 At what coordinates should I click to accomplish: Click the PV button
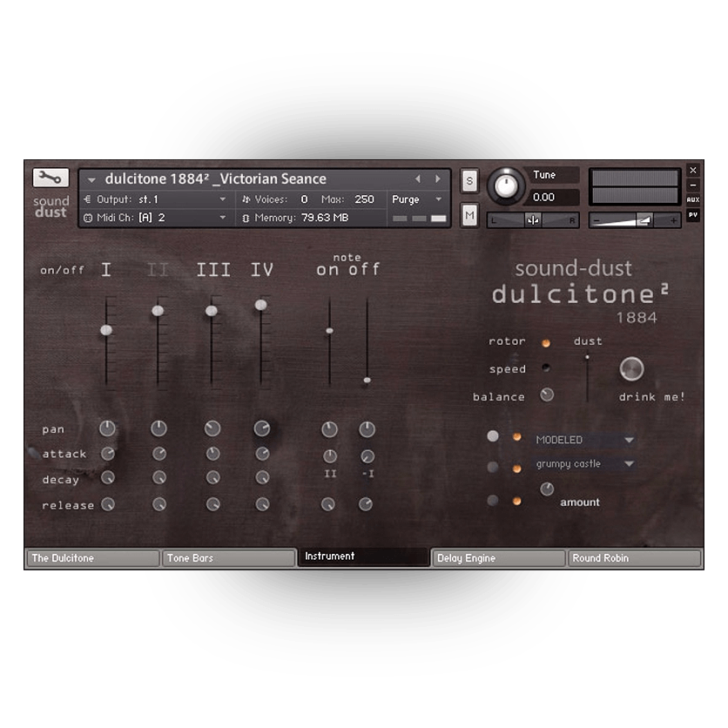(692, 215)
